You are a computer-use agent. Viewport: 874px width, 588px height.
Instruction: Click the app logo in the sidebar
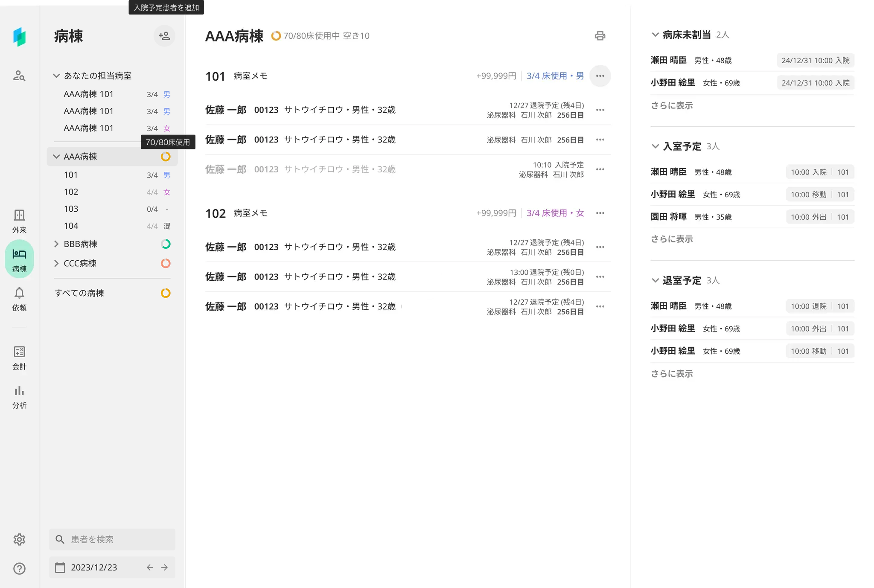click(x=19, y=37)
